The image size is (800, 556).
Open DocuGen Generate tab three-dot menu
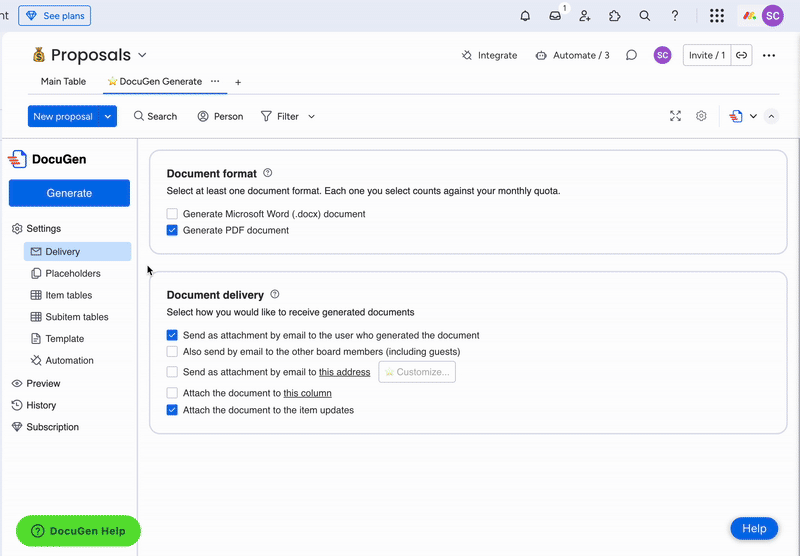coord(215,81)
